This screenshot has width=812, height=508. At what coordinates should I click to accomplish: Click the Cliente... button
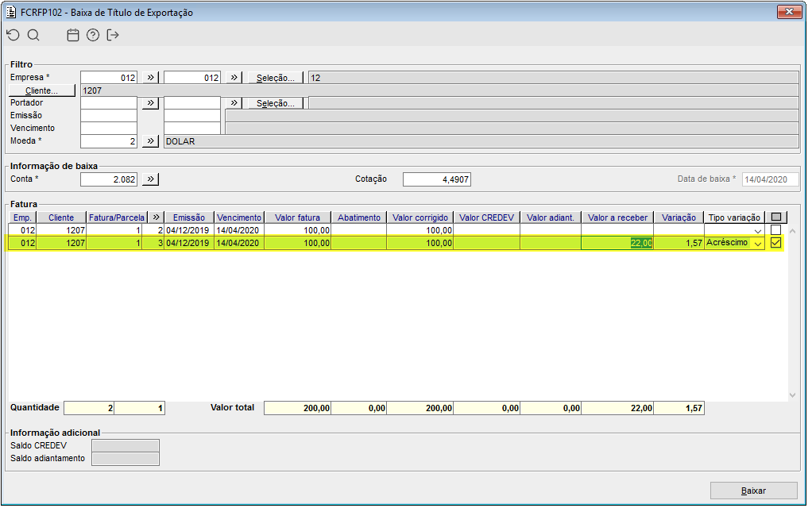[x=42, y=90]
